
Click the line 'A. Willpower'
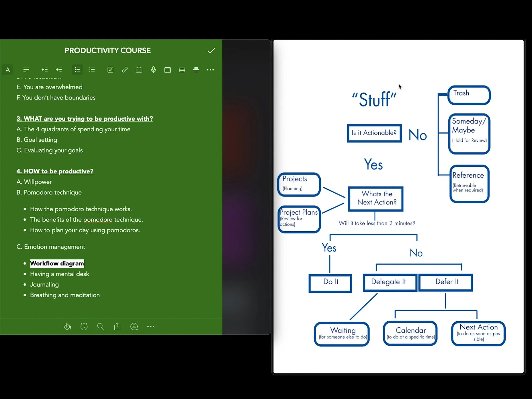tap(34, 182)
